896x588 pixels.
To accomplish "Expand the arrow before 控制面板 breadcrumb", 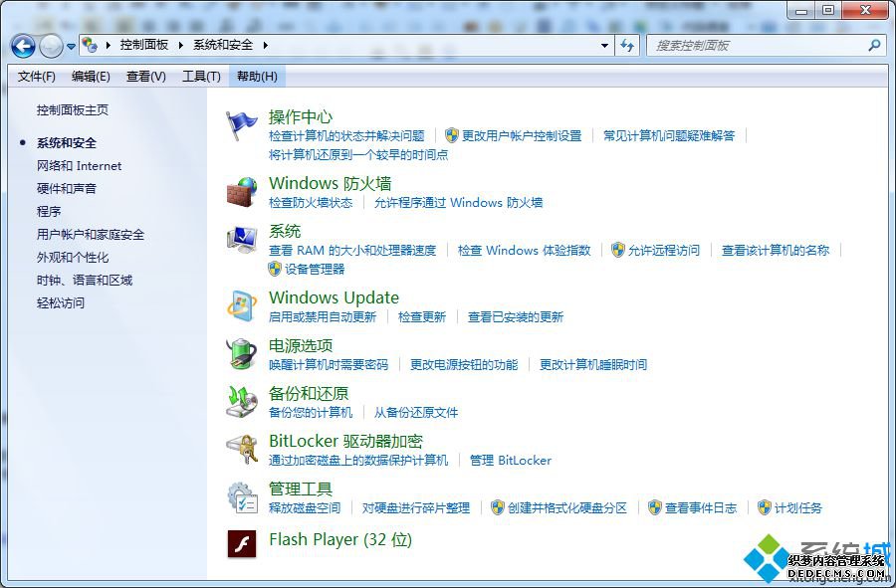I will pos(108,45).
